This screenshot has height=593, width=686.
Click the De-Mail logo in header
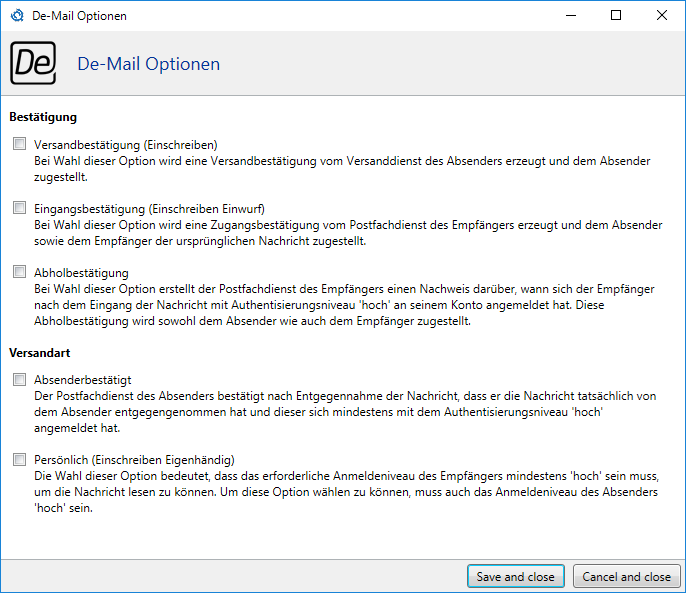tap(33, 63)
